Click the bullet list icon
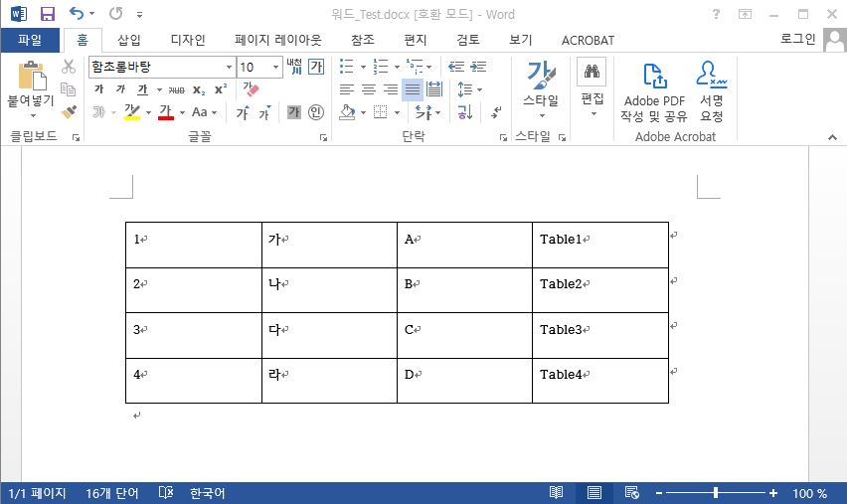This screenshot has width=847, height=504. [346, 67]
